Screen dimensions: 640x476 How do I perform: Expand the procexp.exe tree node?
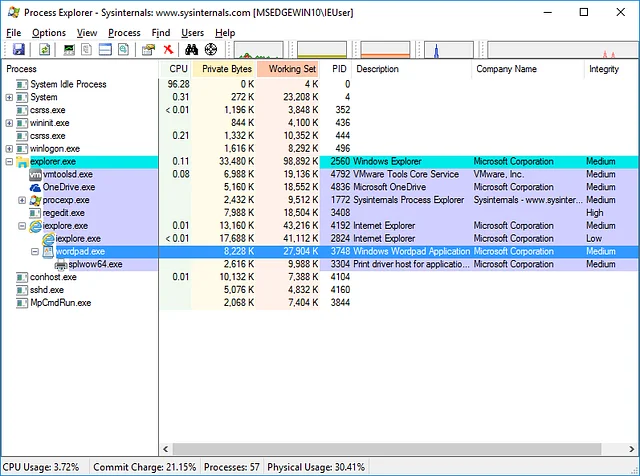coord(22,200)
